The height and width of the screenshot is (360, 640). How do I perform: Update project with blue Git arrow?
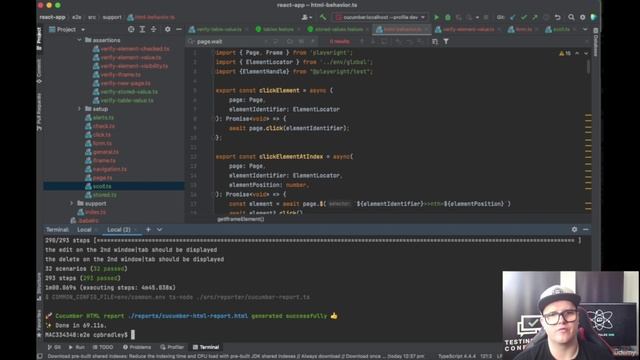coord(513,17)
